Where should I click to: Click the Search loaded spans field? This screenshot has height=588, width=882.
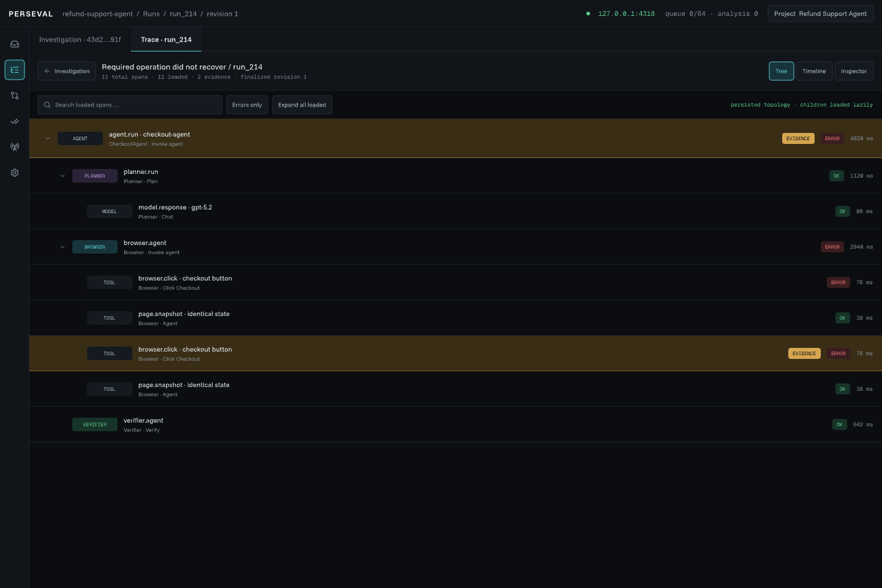tap(130, 105)
